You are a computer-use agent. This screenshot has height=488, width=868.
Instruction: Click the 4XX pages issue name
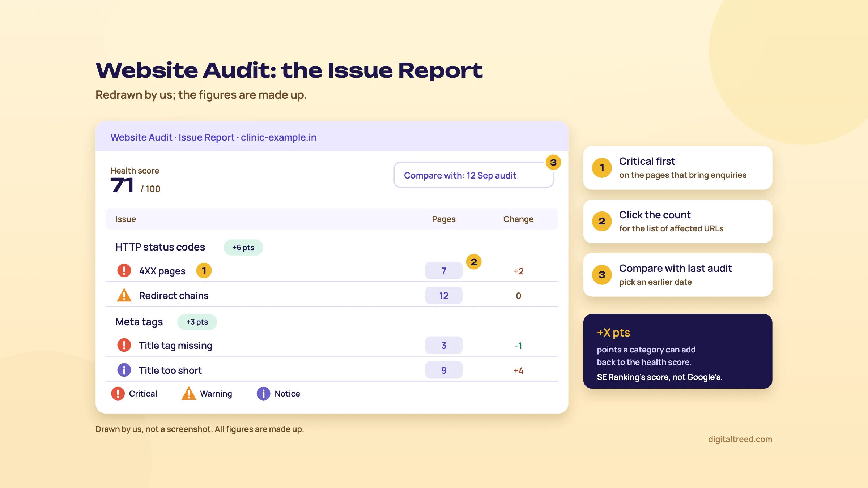point(162,271)
